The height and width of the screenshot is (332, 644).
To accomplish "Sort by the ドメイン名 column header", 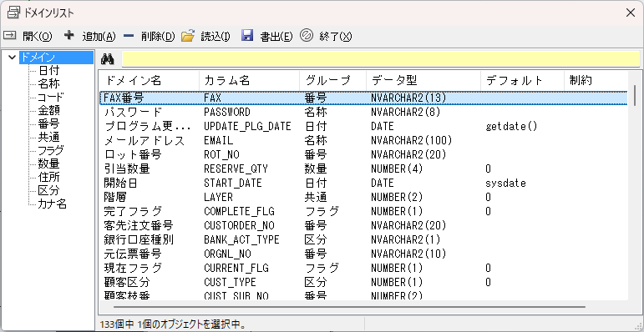I will (149, 81).
